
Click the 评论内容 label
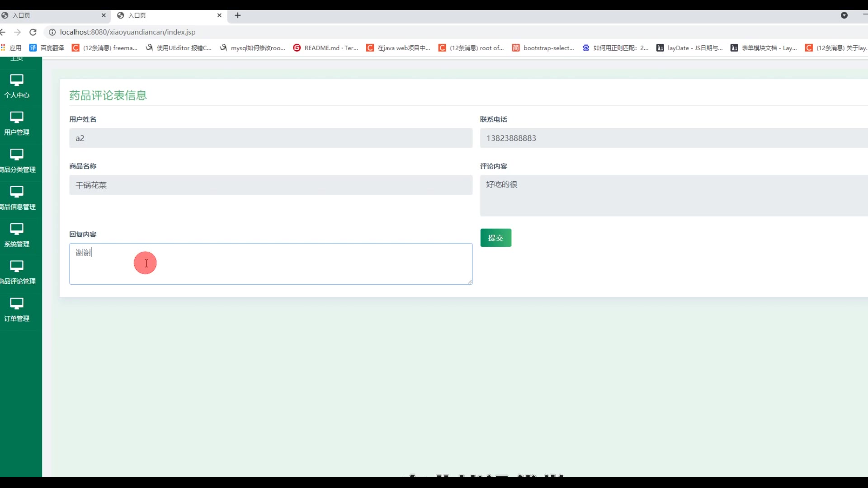(494, 166)
